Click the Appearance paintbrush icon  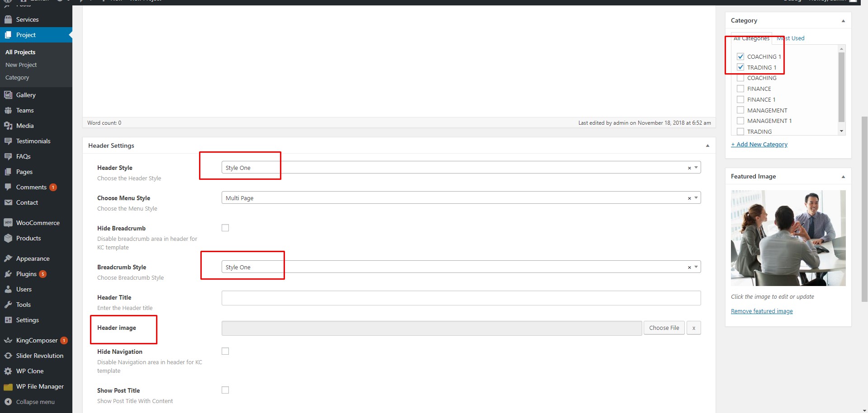[8, 258]
